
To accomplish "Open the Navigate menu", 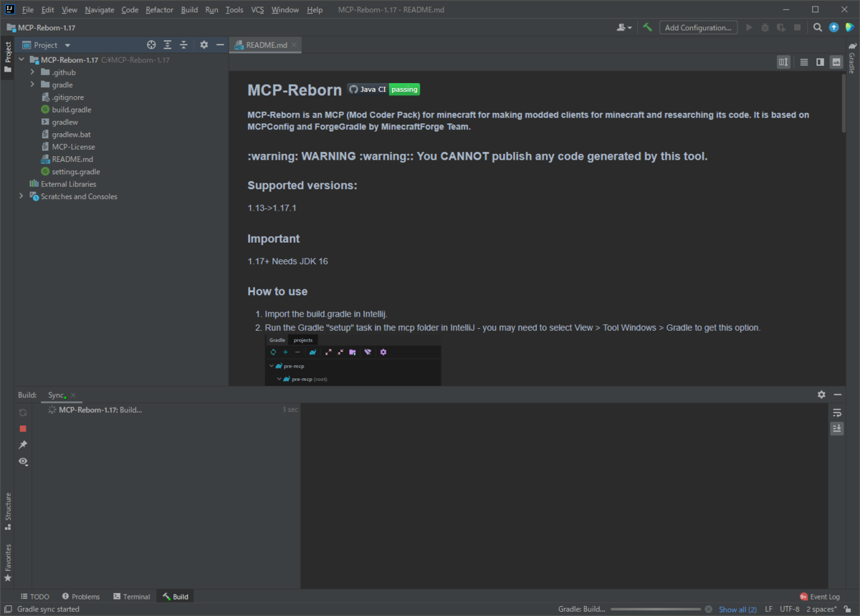I will (x=99, y=10).
